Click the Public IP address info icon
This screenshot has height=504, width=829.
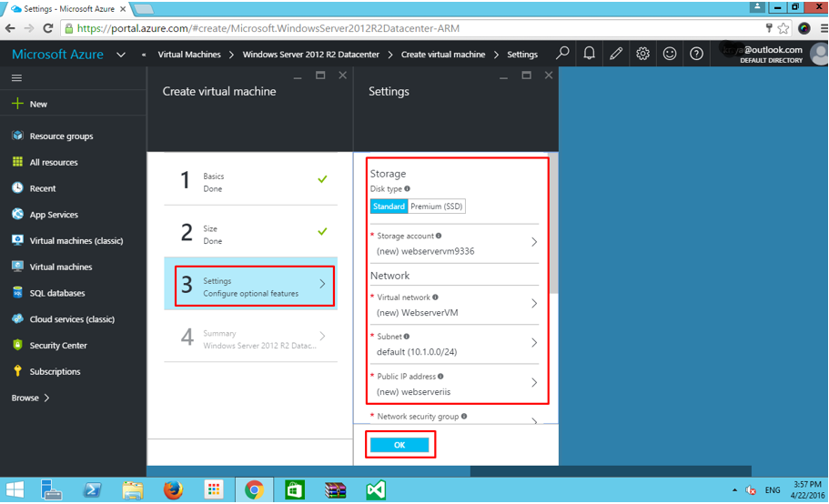440,376
